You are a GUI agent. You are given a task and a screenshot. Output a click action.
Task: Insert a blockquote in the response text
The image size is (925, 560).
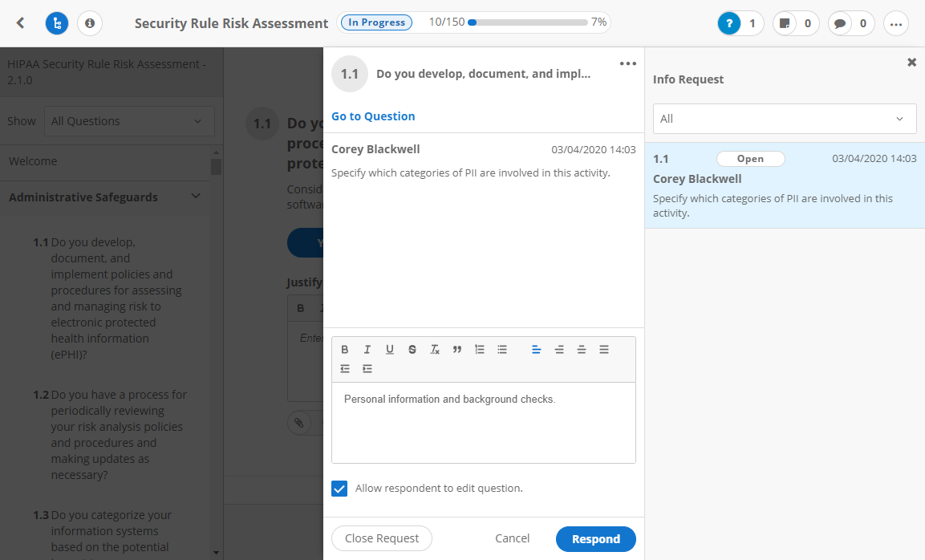pyautogui.click(x=457, y=349)
